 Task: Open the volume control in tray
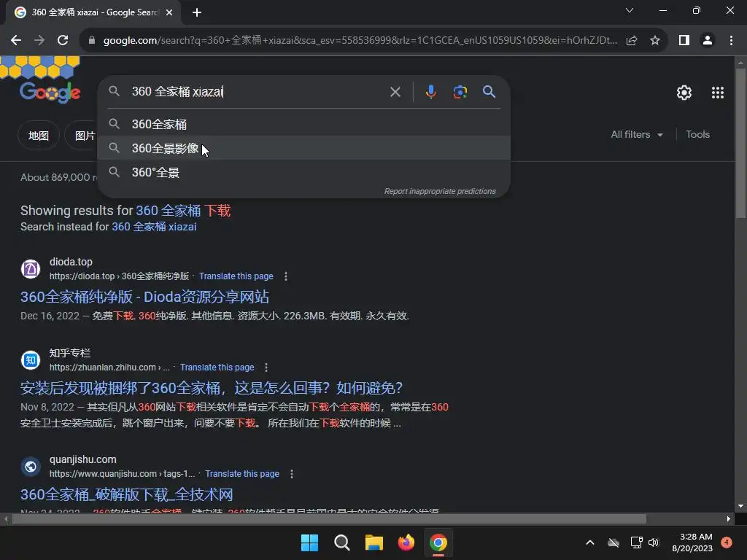(653, 542)
